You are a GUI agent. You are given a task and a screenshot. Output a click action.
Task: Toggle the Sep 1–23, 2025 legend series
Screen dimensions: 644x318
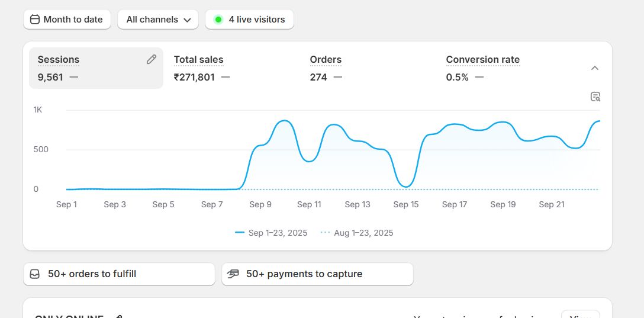pyautogui.click(x=271, y=233)
